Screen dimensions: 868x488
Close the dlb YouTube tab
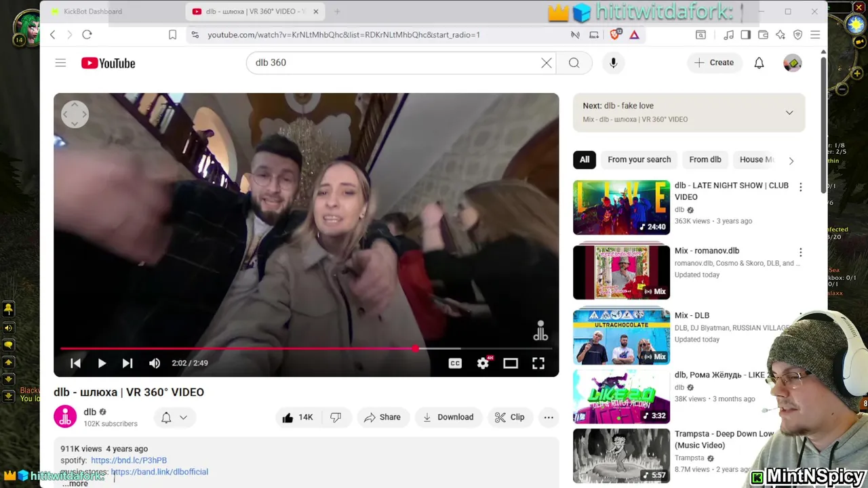tap(315, 12)
